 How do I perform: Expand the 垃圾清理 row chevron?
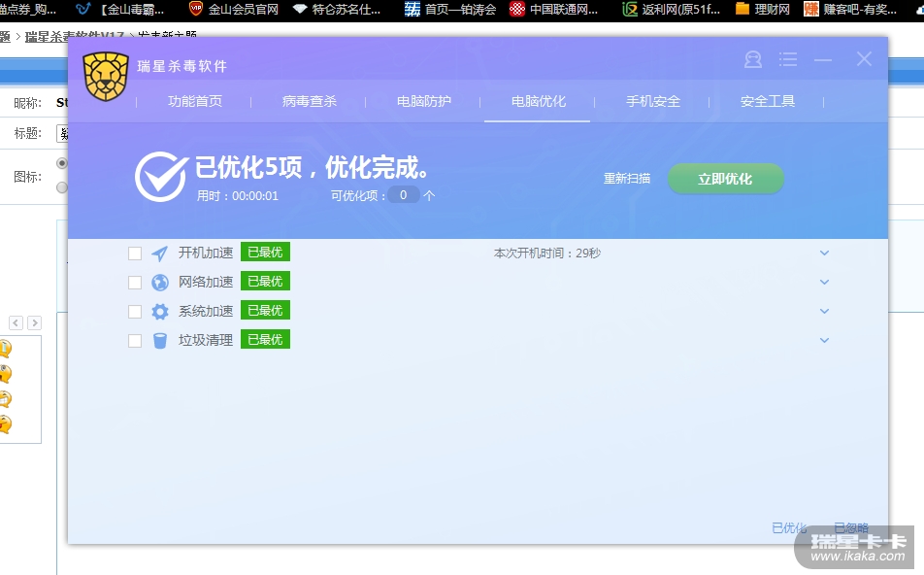(824, 340)
